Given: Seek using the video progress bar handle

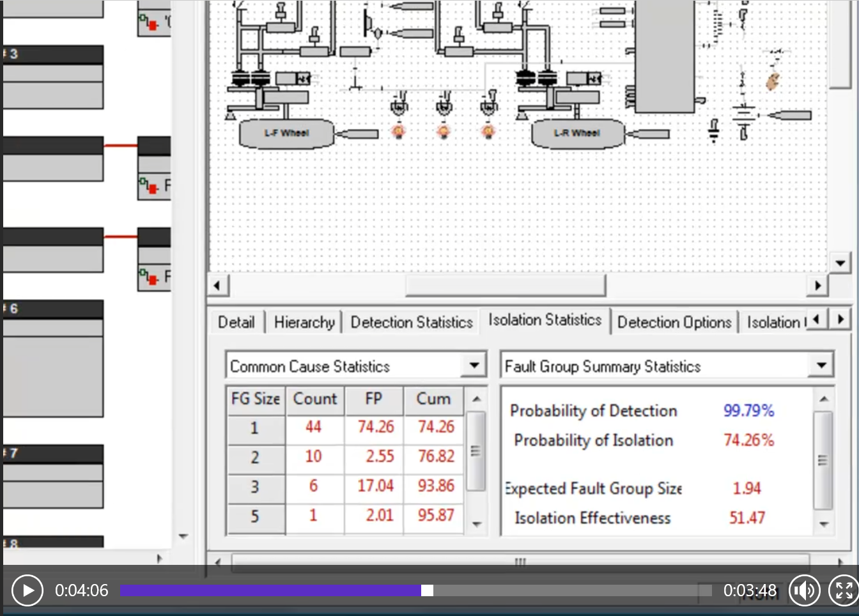Looking at the screenshot, I should pos(427,590).
